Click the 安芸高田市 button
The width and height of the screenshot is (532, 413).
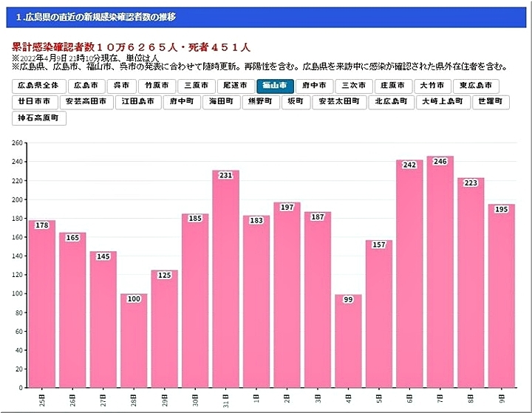pos(87,101)
